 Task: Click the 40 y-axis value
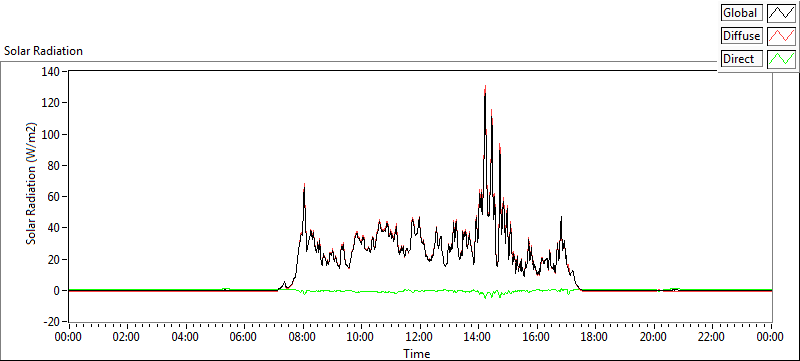(x=55, y=228)
